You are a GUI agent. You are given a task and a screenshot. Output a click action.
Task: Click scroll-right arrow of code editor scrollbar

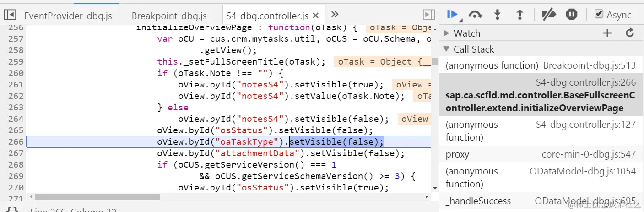(428, 197)
